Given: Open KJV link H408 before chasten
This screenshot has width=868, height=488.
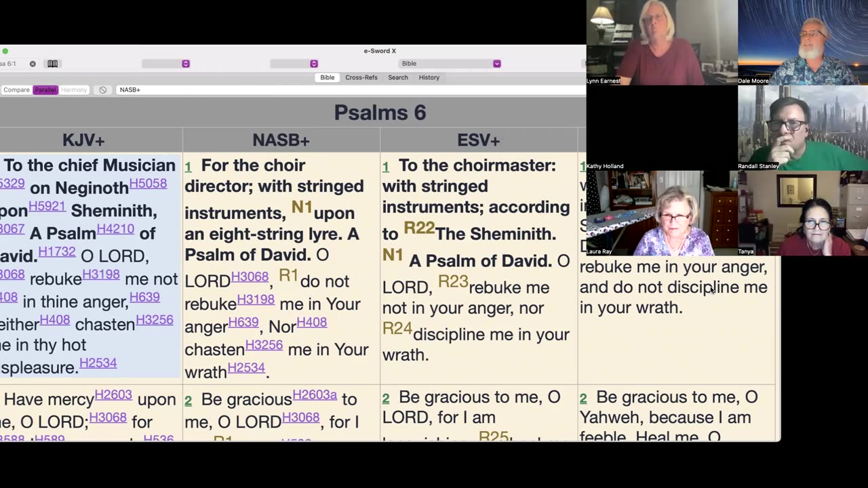Looking at the screenshot, I should pyautogui.click(x=54, y=320).
